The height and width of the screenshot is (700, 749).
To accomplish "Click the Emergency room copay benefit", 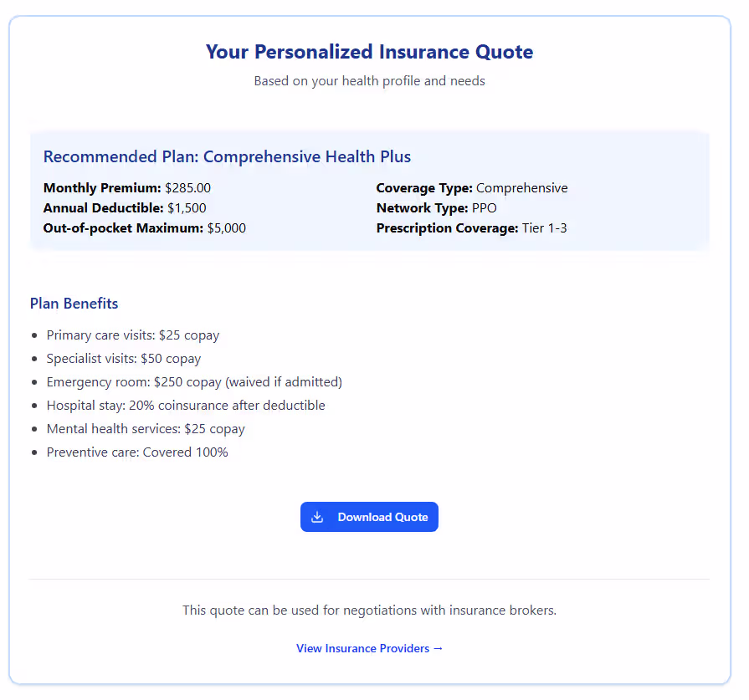I will (192, 381).
